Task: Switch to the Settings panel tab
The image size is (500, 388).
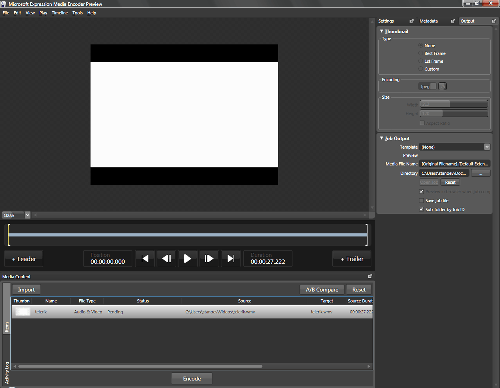Action: (x=386, y=21)
